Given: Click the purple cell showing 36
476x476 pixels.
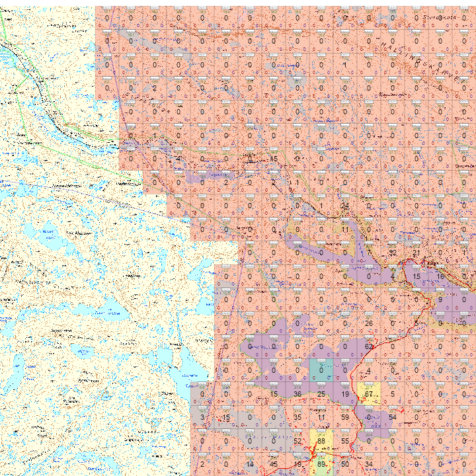Looking at the screenshot, I should (x=297, y=394).
